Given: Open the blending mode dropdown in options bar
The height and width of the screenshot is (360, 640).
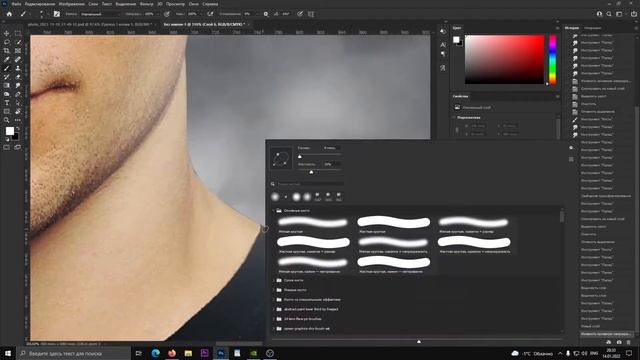Looking at the screenshot, I should tap(100, 14).
